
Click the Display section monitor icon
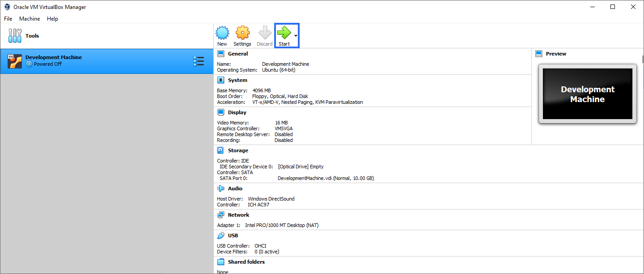tap(220, 112)
